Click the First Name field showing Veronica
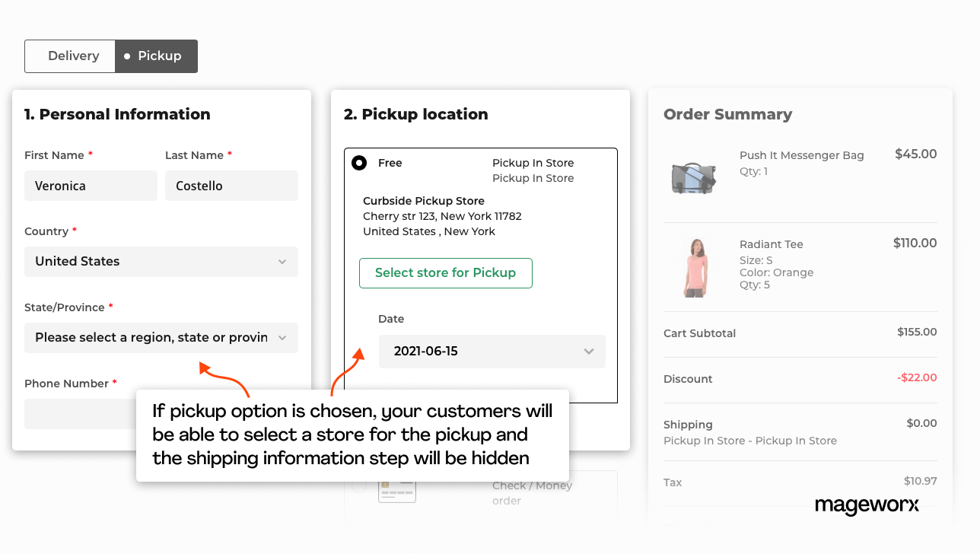The width and height of the screenshot is (980, 554). [x=91, y=185]
